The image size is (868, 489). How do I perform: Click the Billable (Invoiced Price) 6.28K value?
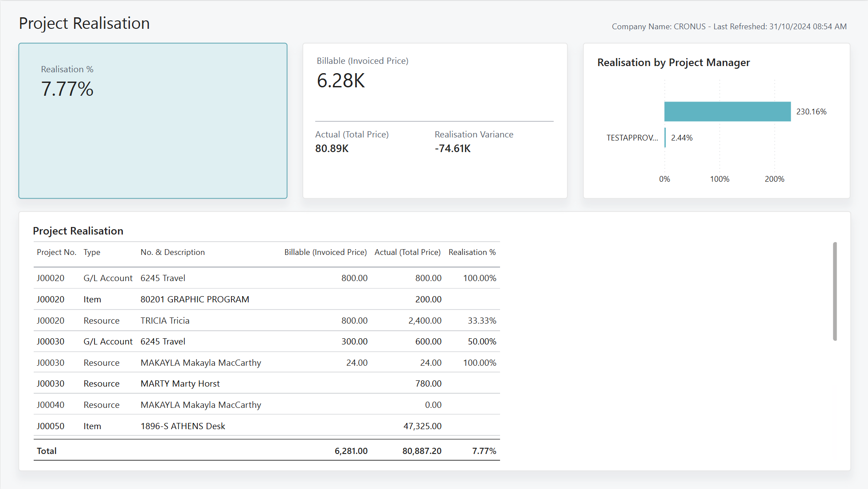(x=341, y=81)
